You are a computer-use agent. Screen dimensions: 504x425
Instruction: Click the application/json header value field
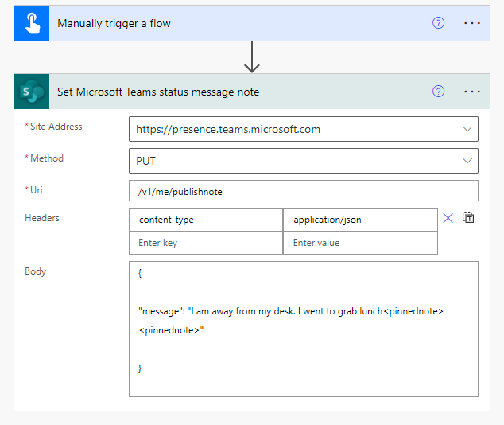coord(360,220)
